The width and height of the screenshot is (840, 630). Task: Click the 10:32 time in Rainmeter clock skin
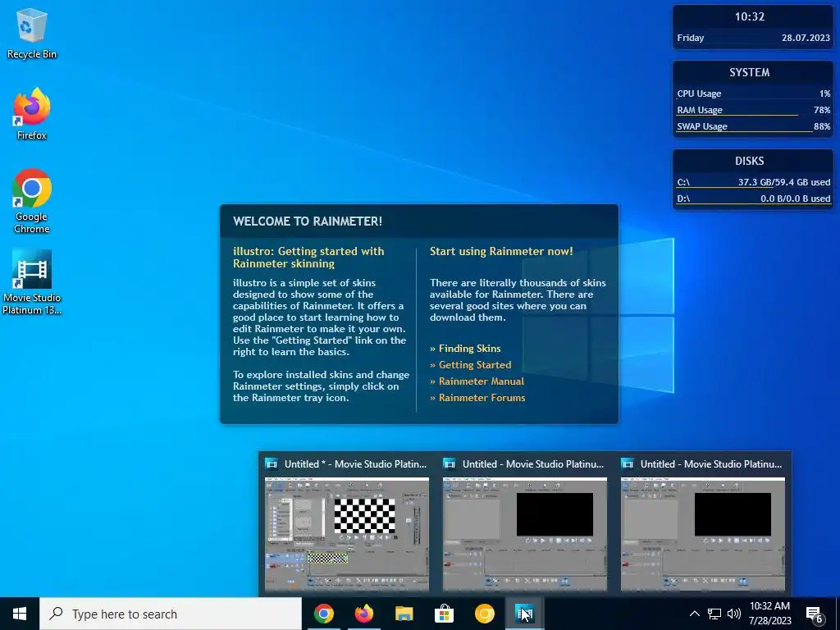(x=750, y=16)
